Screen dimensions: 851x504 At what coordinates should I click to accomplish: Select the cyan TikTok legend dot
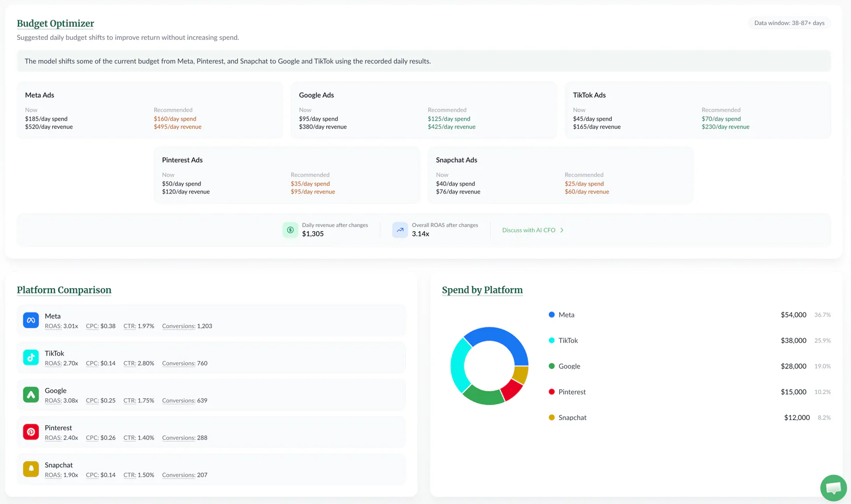point(552,340)
